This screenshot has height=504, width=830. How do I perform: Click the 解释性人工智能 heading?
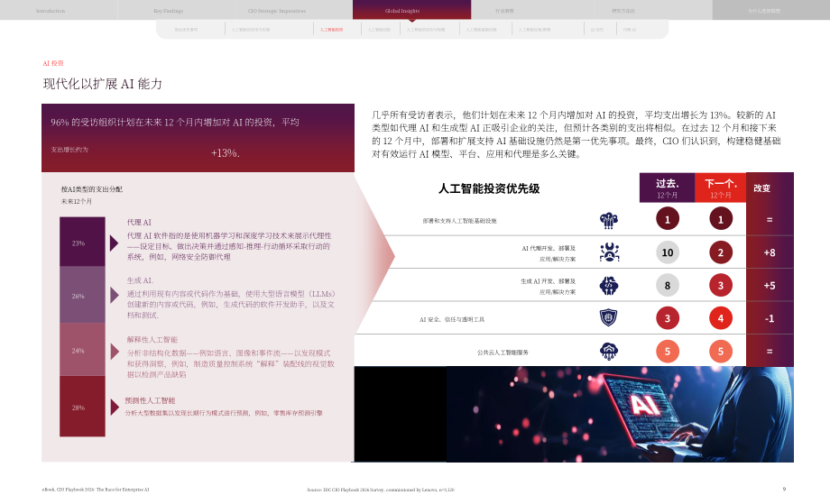click(x=152, y=340)
